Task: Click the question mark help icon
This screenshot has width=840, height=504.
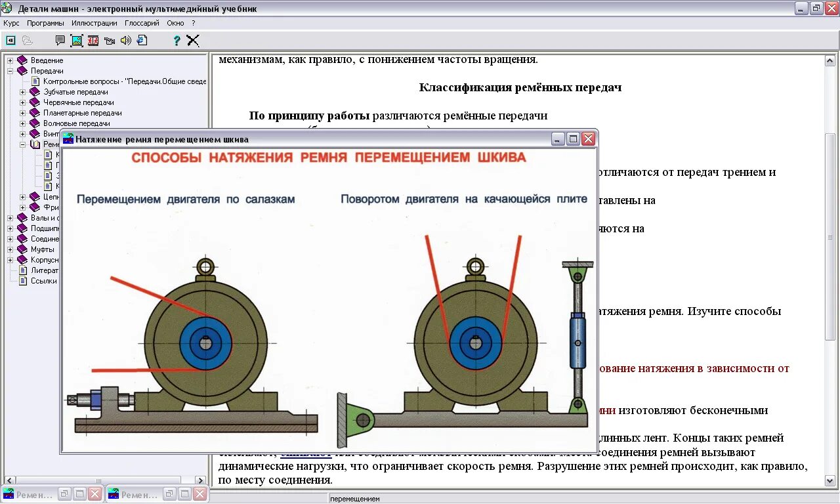Action: (177, 41)
